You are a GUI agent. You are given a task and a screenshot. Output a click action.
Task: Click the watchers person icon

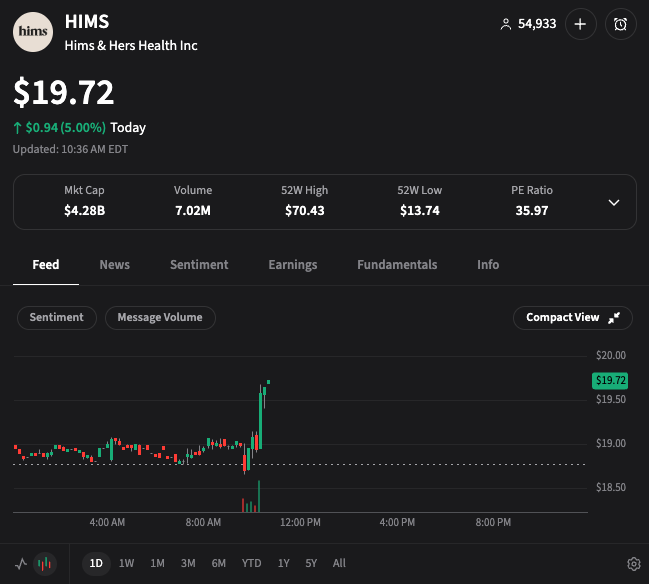(x=506, y=24)
